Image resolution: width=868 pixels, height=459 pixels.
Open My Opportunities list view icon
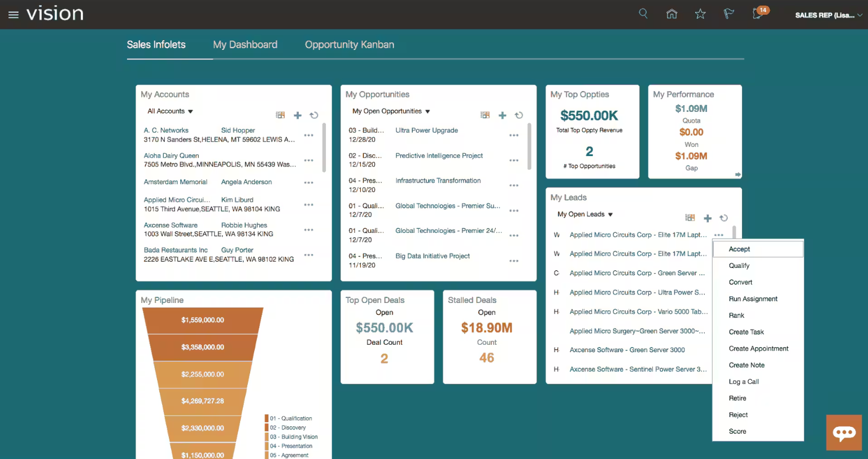(485, 115)
